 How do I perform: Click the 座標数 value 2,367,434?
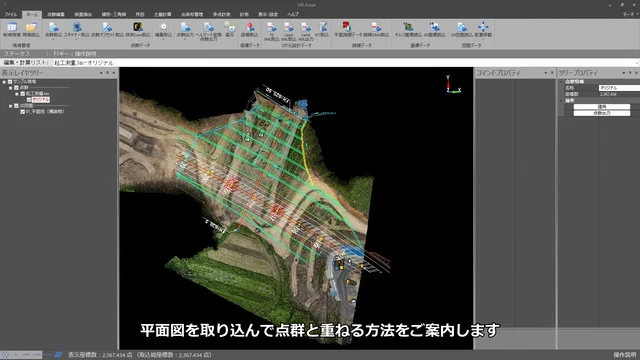click(608, 94)
